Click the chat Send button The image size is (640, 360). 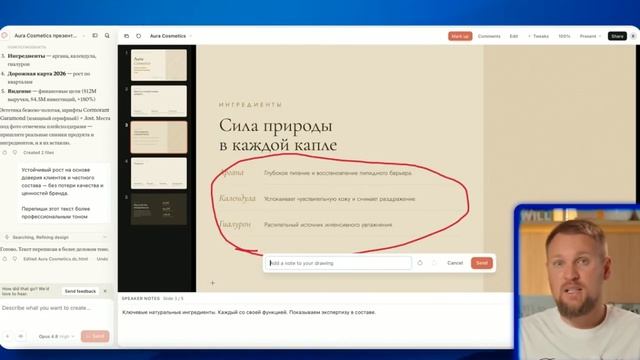(x=95, y=336)
